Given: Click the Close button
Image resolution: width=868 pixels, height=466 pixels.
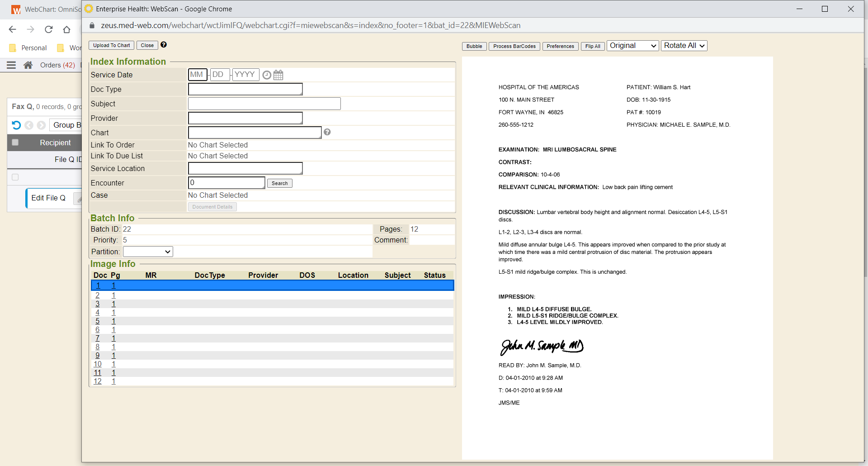Looking at the screenshot, I should (147, 45).
